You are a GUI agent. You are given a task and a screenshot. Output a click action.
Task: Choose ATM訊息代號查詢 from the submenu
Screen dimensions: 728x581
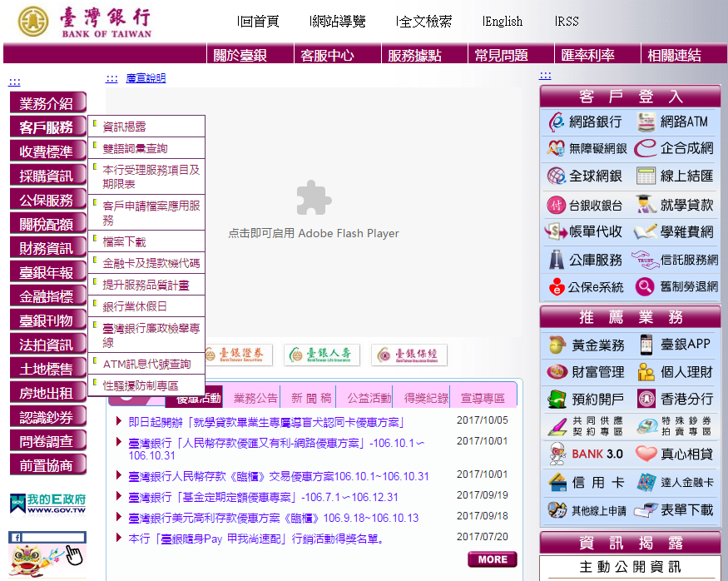click(x=146, y=364)
